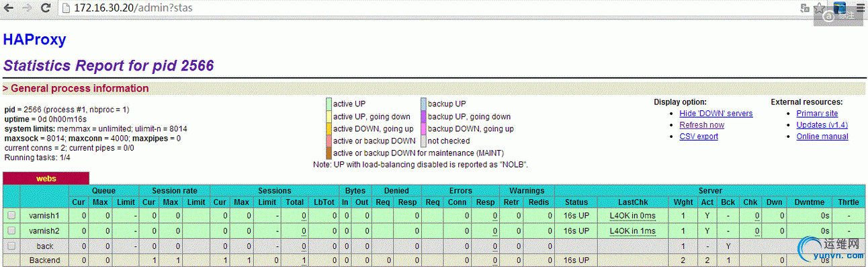The height and width of the screenshot is (267, 868).
Task: Click the Retr column header
Action: [511, 202]
